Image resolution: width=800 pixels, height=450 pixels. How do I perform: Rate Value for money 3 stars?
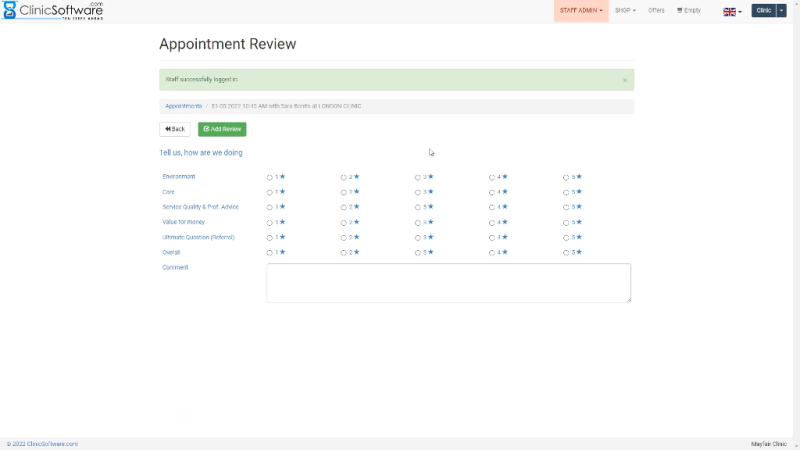coord(418,223)
